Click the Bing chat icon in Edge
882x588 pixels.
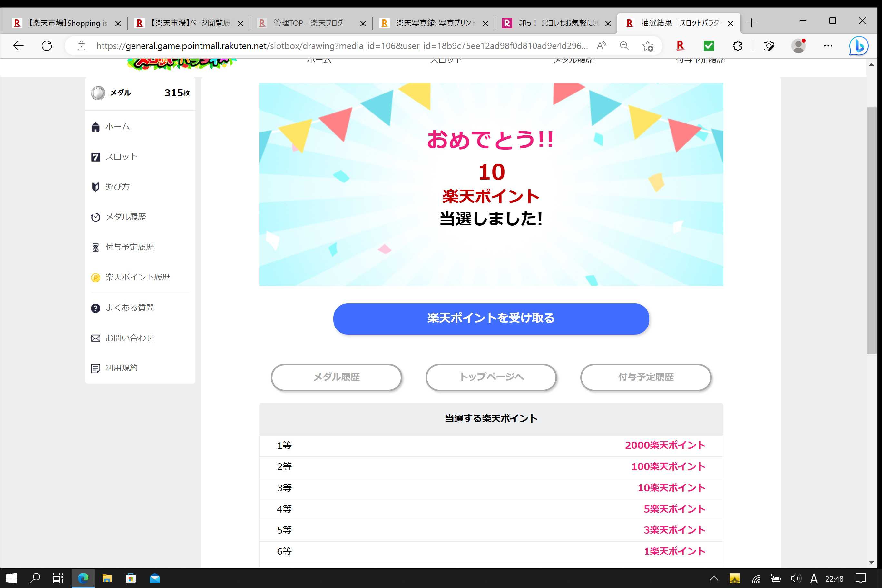pos(859,46)
